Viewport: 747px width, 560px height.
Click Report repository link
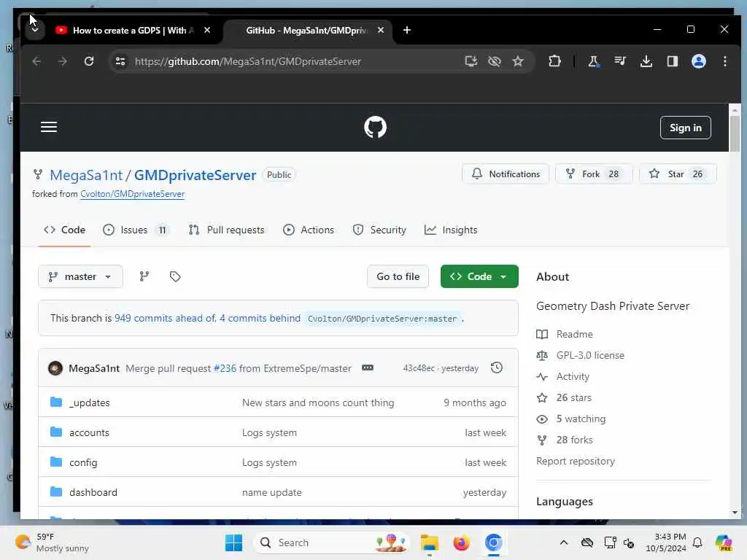tap(576, 461)
